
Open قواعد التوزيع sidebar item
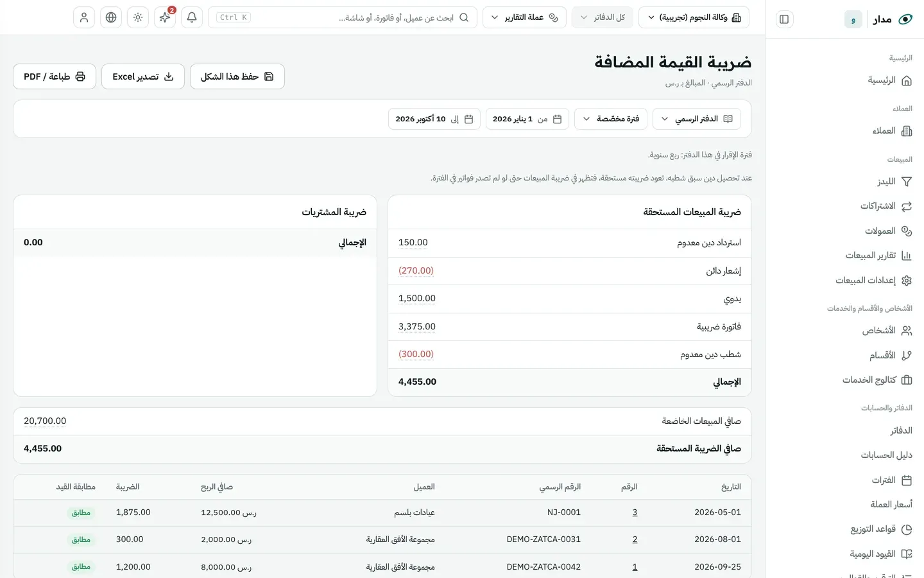coord(881,529)
